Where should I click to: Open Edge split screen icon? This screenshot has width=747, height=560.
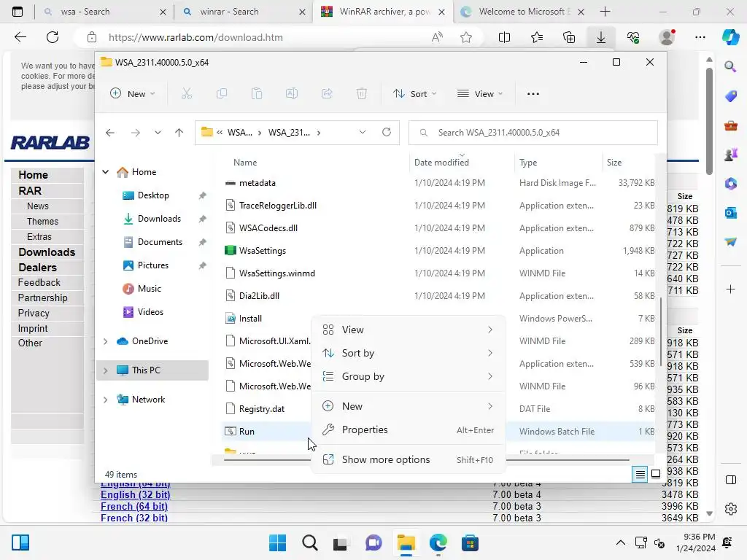click(504, 37)
